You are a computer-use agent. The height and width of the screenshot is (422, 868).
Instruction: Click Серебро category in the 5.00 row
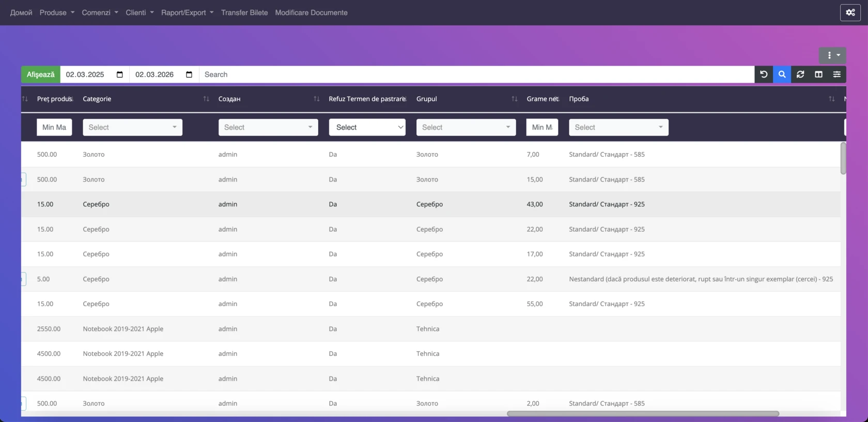96,279
